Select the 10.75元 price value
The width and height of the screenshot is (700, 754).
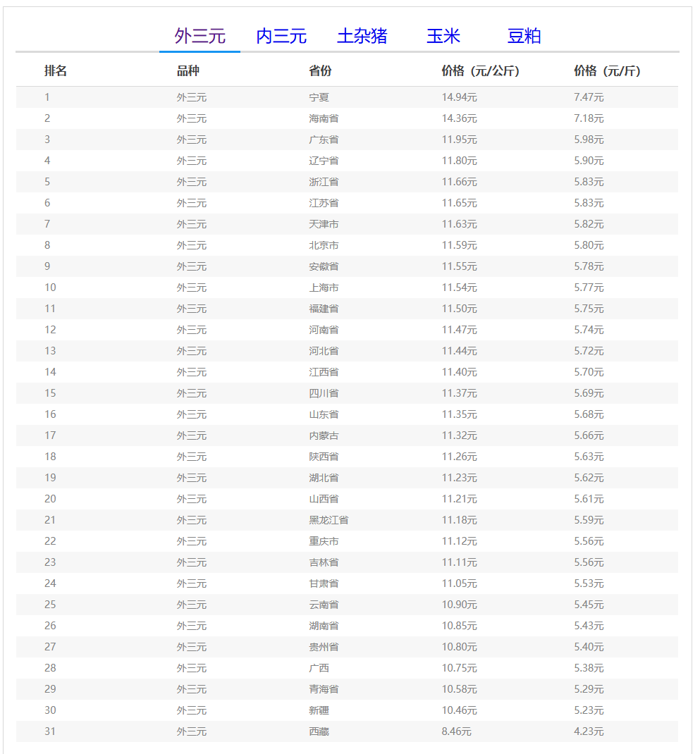click(460, 669)
